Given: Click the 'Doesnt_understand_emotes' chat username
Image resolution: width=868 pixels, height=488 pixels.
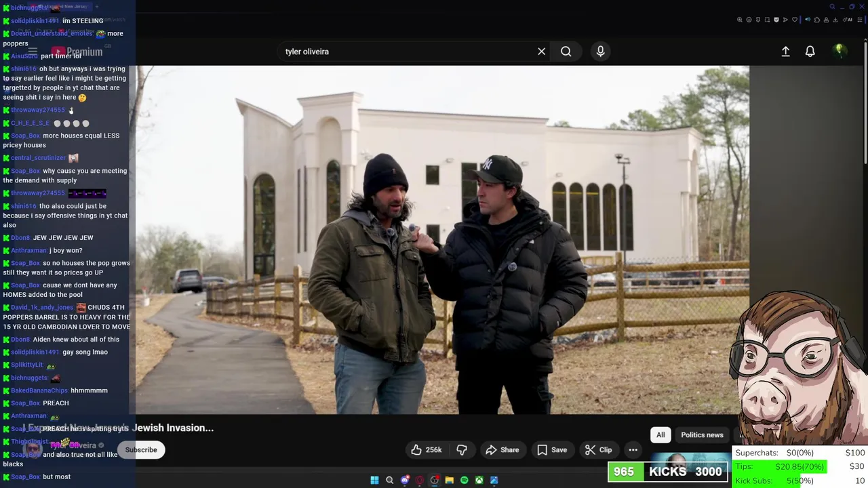Looking at the screenshot, I should (x=52, y=34).
